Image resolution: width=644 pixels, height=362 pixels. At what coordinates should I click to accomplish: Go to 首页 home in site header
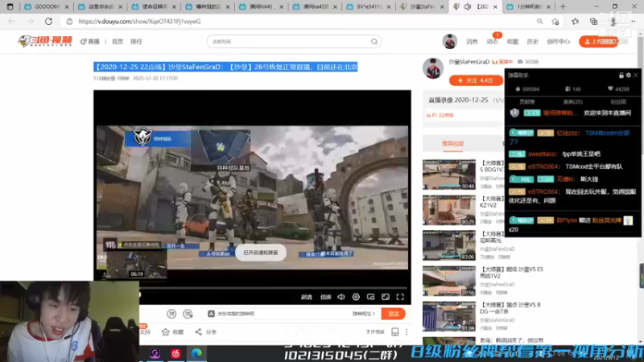coord(118,42)
